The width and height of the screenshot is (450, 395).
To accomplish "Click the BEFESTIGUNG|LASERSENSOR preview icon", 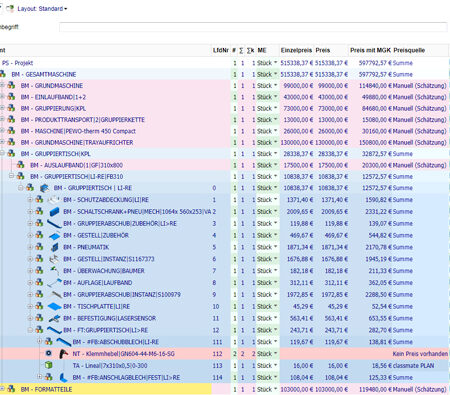I will (x=54, y=318).
